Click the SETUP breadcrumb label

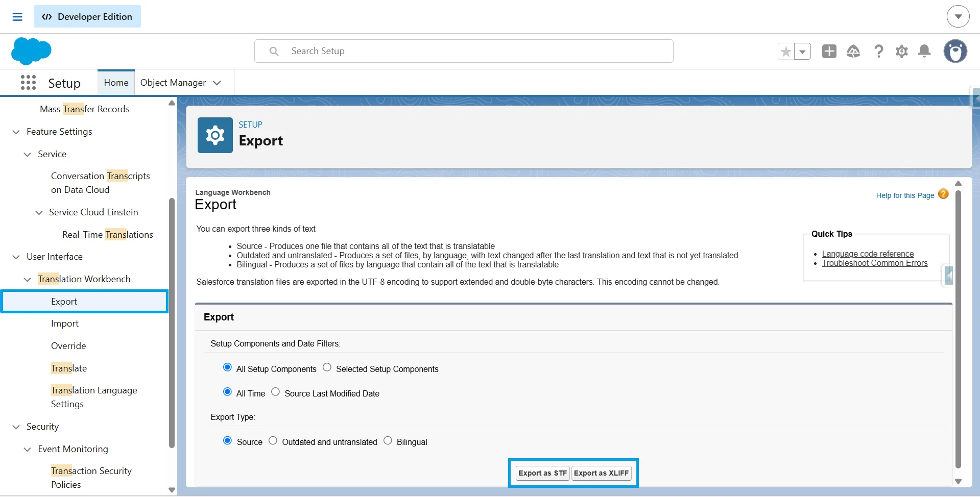(x=250, y=125)
